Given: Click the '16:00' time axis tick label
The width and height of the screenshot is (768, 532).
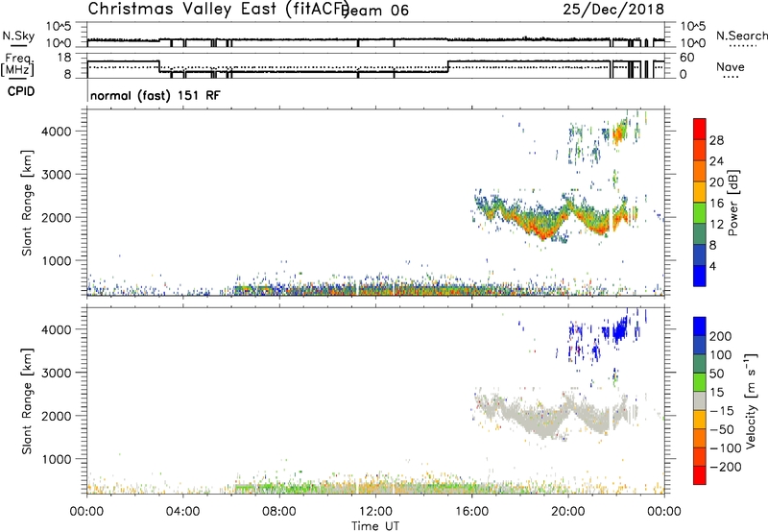Looking at the screenshot, I should click(x=471, y=512).
